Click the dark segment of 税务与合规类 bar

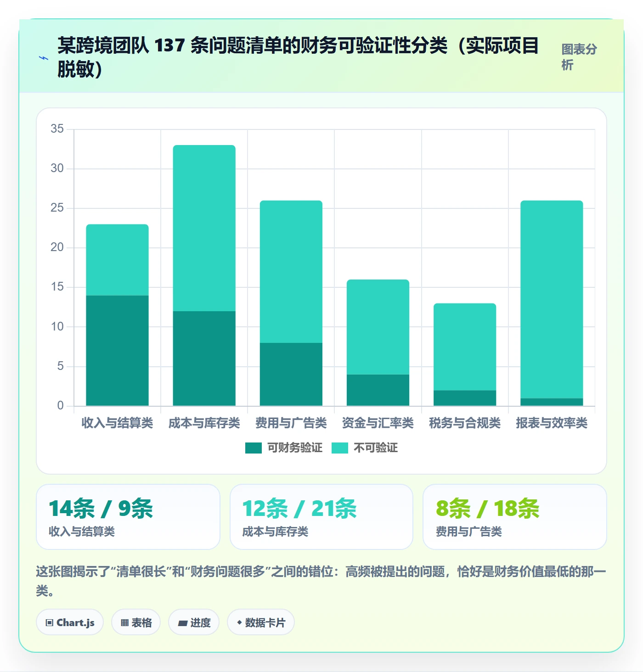point(465,398)
